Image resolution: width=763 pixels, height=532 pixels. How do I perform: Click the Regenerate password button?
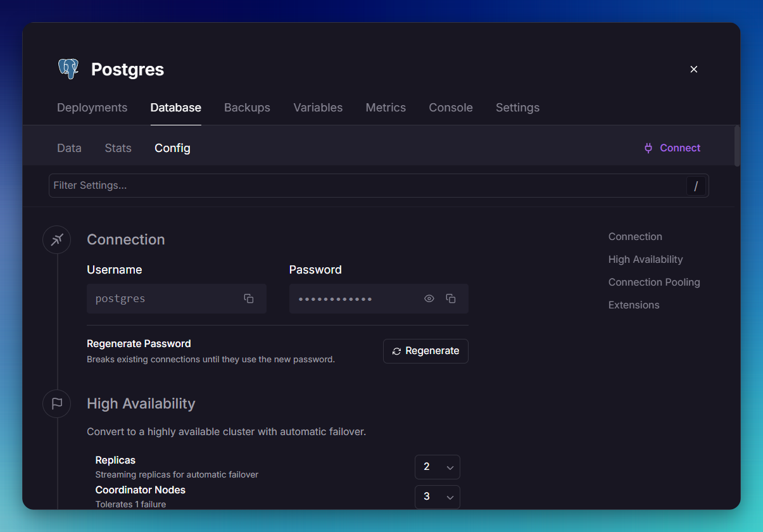426,351
